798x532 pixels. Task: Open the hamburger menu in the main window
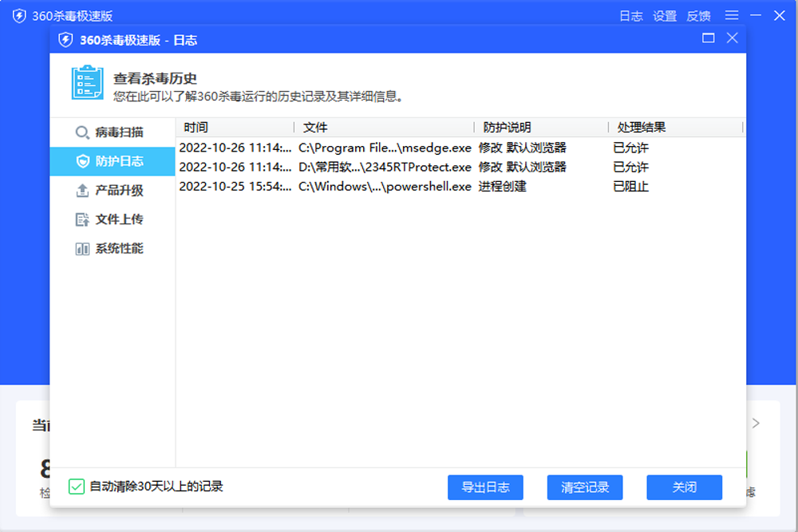pos(732,15)
